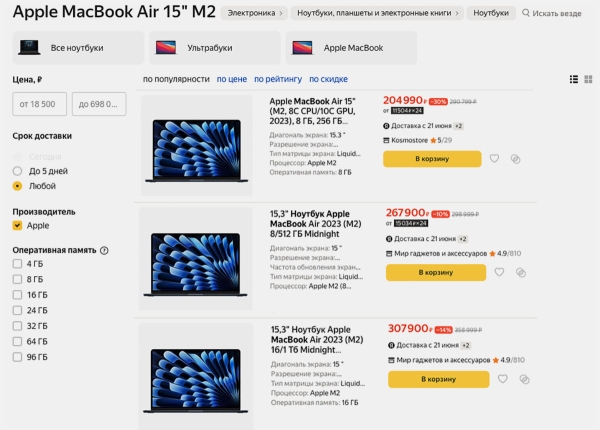Switch to grid view layout icon
This screenshot has width=600, height=430.
click(589, 79)
